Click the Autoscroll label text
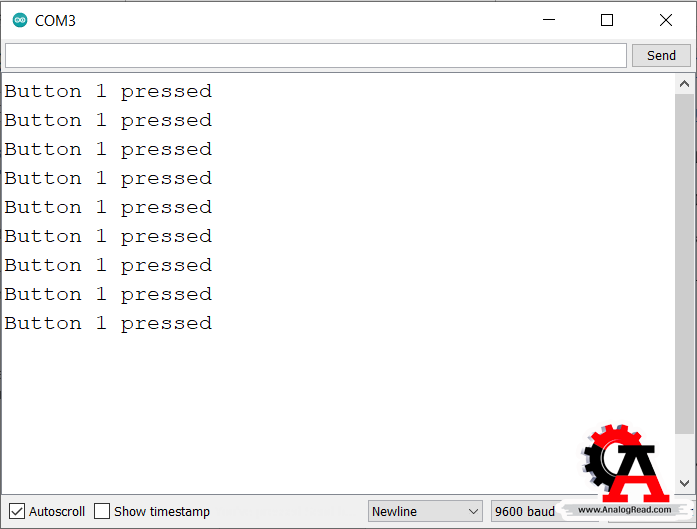Screen dimensions: 697x529 57,512
